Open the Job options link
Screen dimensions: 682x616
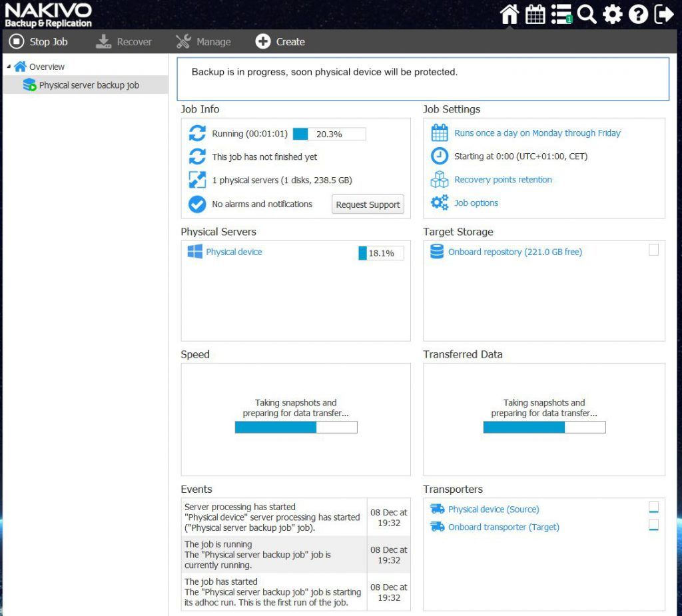(x=476, y=202)
